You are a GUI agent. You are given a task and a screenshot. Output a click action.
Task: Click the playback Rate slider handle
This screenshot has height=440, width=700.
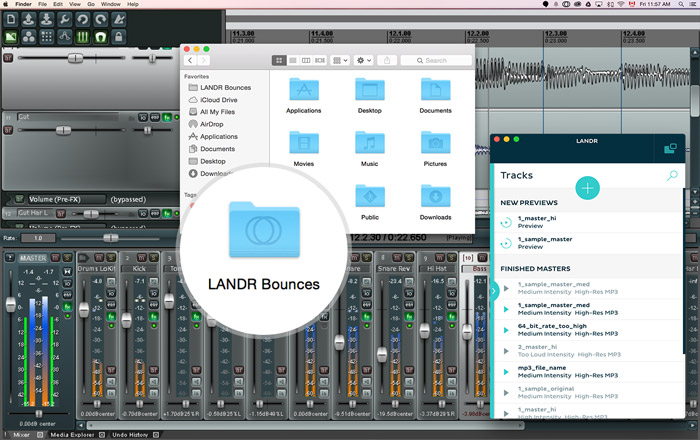pos(110,238)
